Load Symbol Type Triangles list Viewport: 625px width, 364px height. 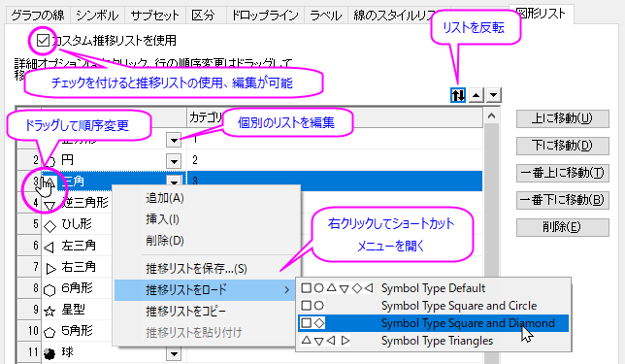click(x=434, y=341)
